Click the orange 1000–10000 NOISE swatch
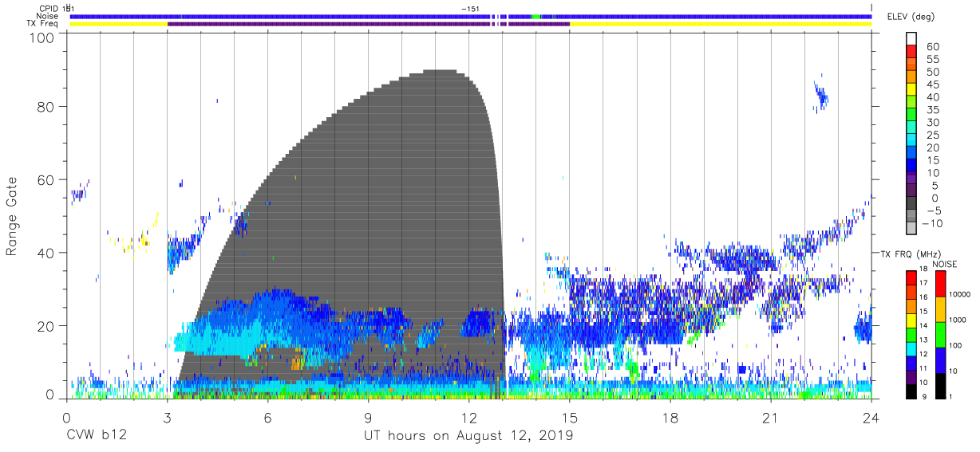This screenshot has height=452, width=980. tap(941, 309)
